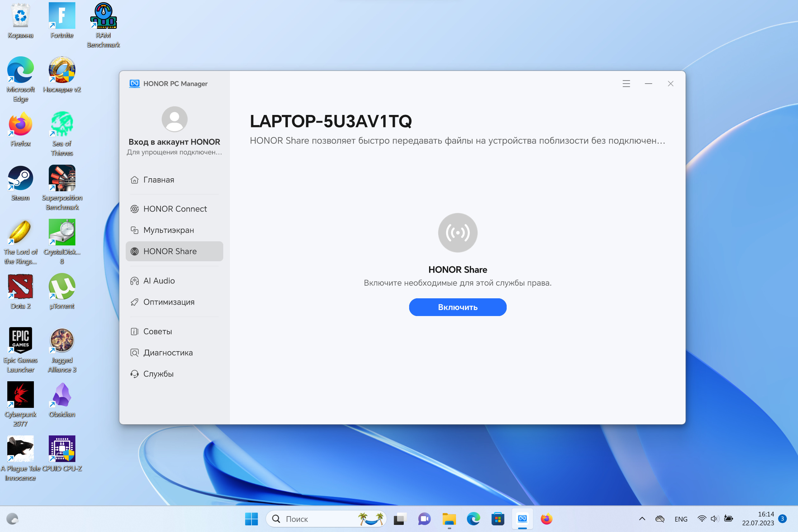The image size is (798, 532).
Task: Select HONOR Share in the sidebar
Action: point(174,251)
